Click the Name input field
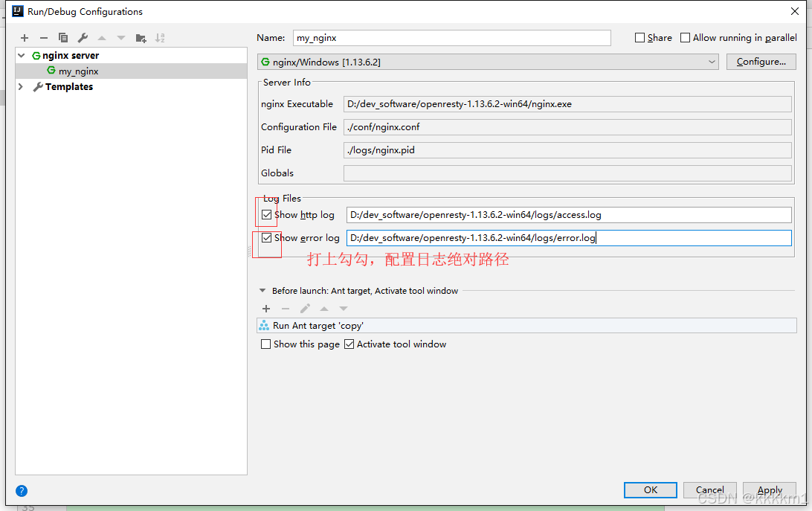The width and height of the screenshot is (812, 511). (451, 38)
